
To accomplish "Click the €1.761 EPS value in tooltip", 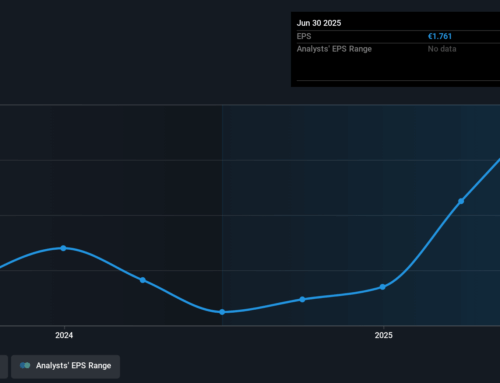I will pyautogui.click(x=440, y=36).
